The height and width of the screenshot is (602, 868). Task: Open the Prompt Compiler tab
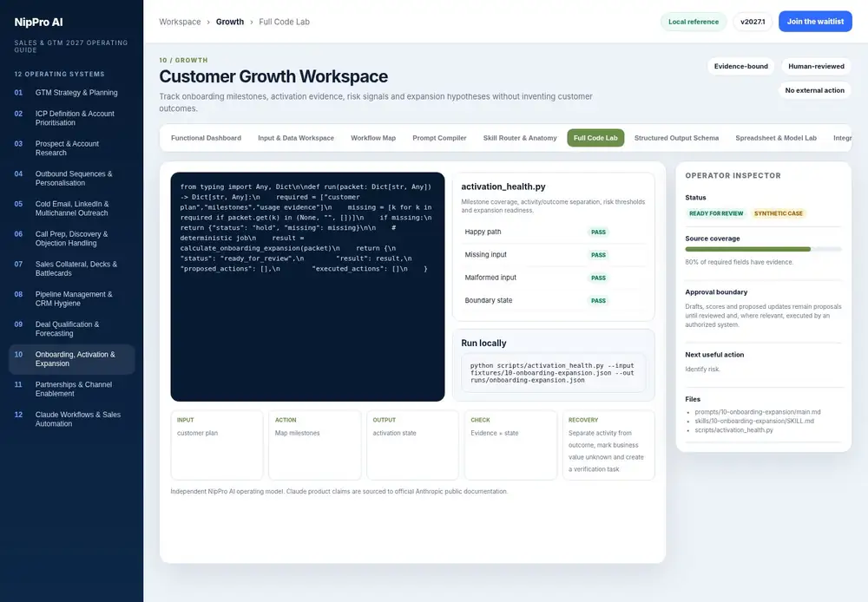pyautogui.click(x=439, y=138)
